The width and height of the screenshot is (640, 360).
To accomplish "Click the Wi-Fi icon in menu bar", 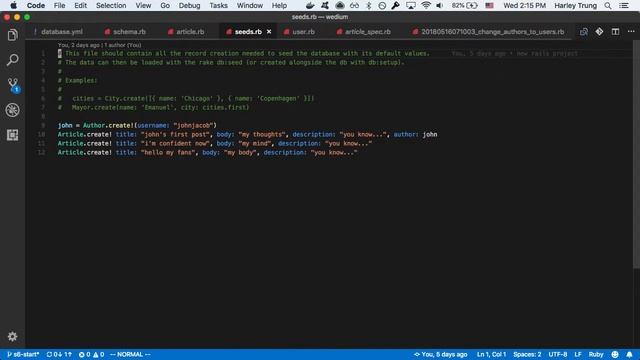I will click(426, 6).
